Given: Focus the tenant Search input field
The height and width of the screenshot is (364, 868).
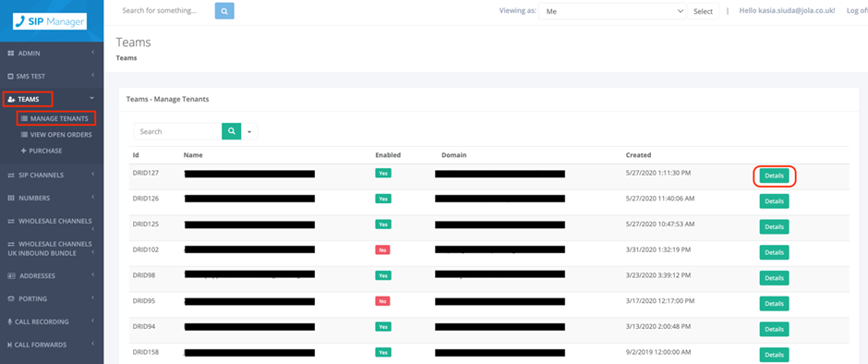Looking at the screenshot, I should pos(177,131).
